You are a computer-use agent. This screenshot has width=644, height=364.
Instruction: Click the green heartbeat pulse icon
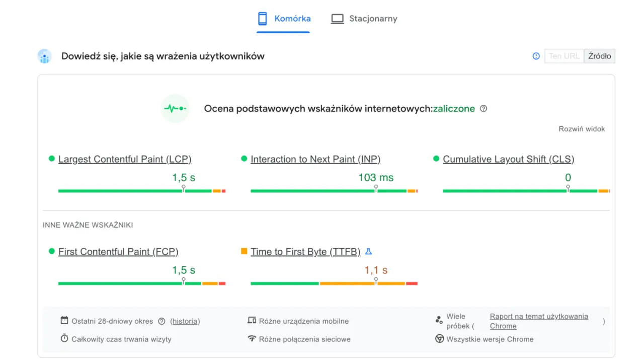click(x=175, y=108)
